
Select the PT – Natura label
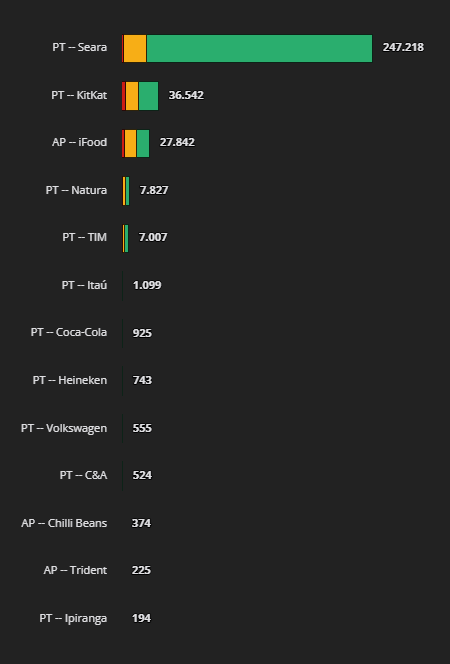tap(76, 190)
